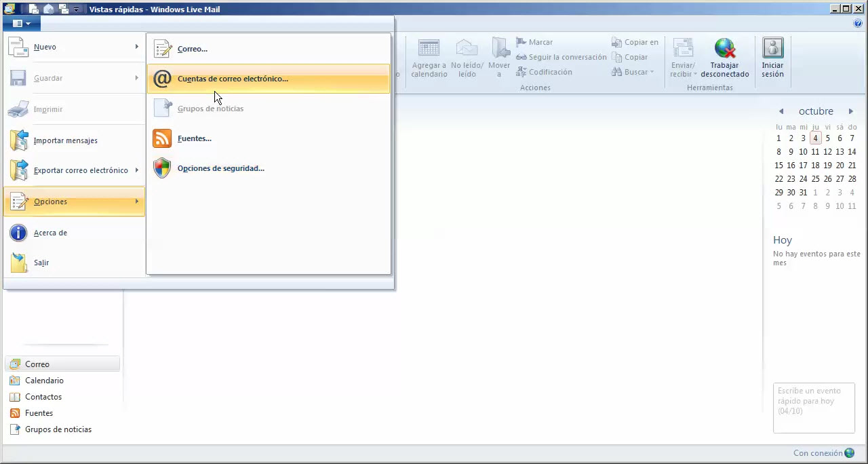Image resolution: width=868 pixels, height=464 pixels.
Task: Open Grupos de noticias in navigation pane
Action: click(x=62, y=429)
